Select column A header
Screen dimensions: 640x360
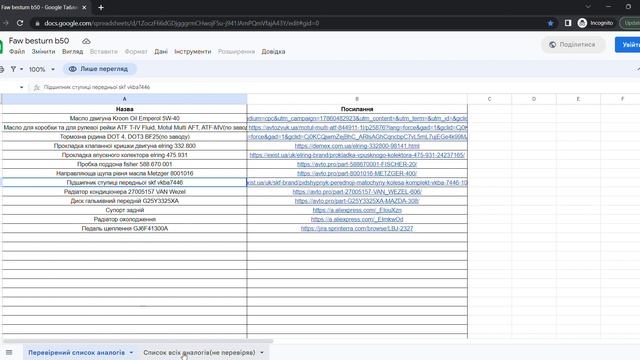124,99
